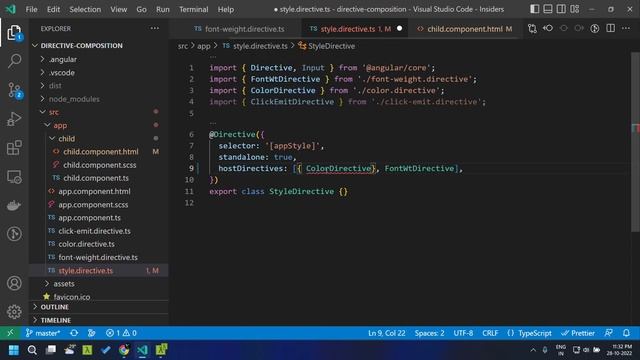Click the compare changes icon in editor toolbar
Screen dimensions: 640x360
pyautogui.click(x=532, y=29)
